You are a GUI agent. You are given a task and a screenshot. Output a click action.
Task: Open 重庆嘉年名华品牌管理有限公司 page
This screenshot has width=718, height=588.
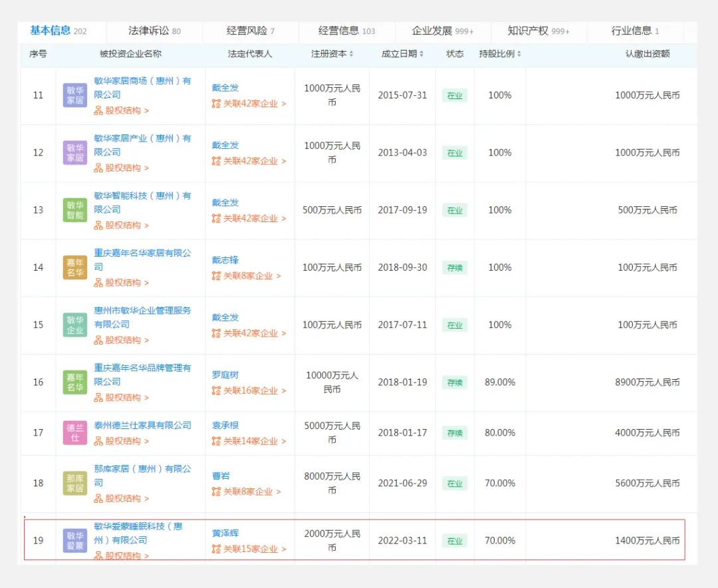[x=142, y=374]
